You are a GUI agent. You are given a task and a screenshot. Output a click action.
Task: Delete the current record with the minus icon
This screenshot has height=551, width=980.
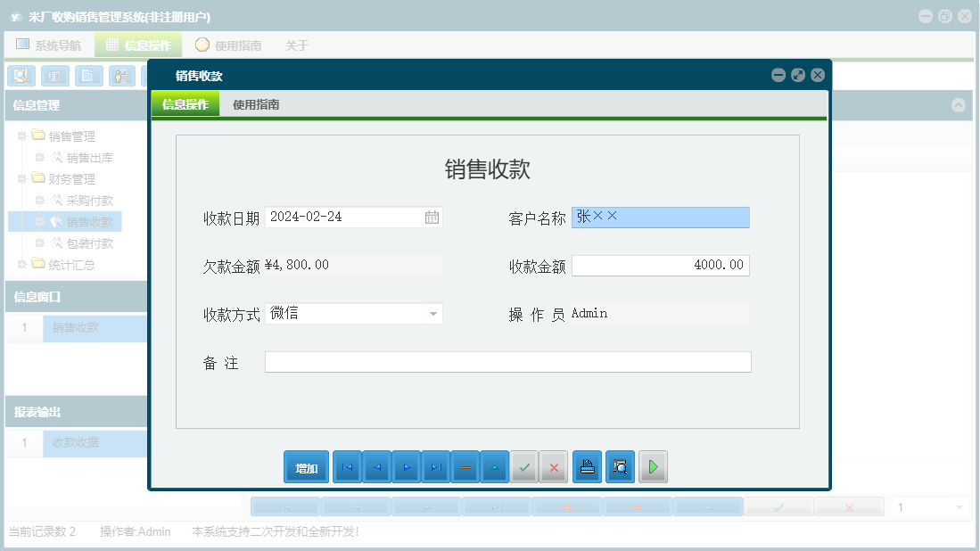coord(465,466)
